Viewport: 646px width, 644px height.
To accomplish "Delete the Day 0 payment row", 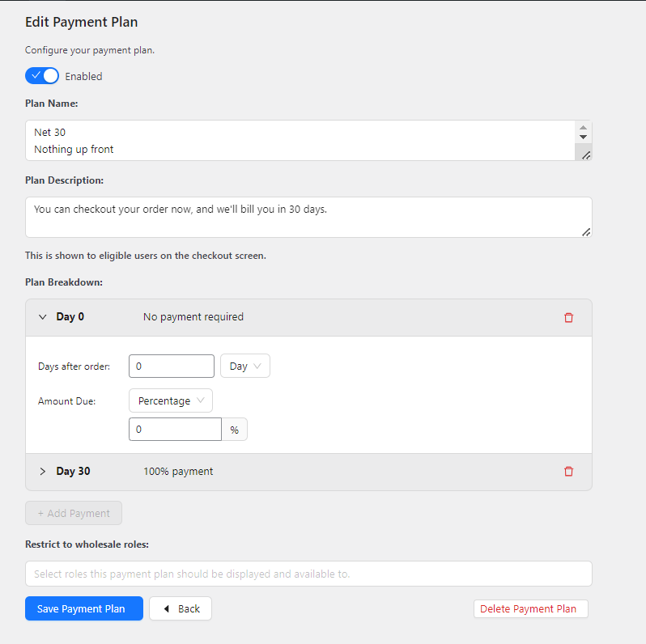I will point(568,317).
